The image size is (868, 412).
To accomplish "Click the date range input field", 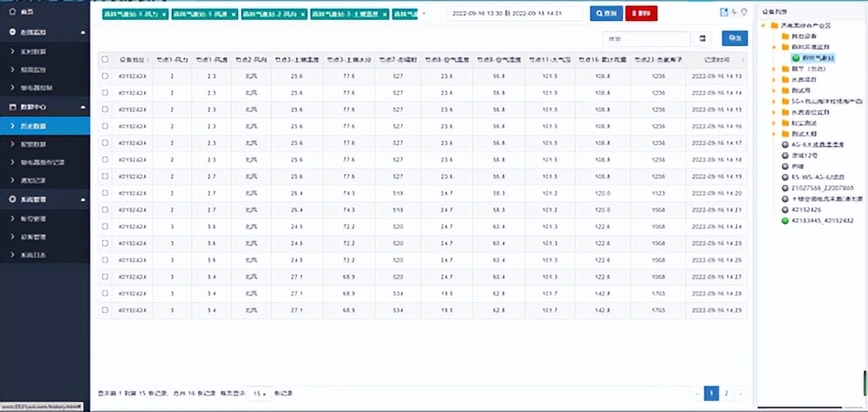I will (x=515, y=13).
